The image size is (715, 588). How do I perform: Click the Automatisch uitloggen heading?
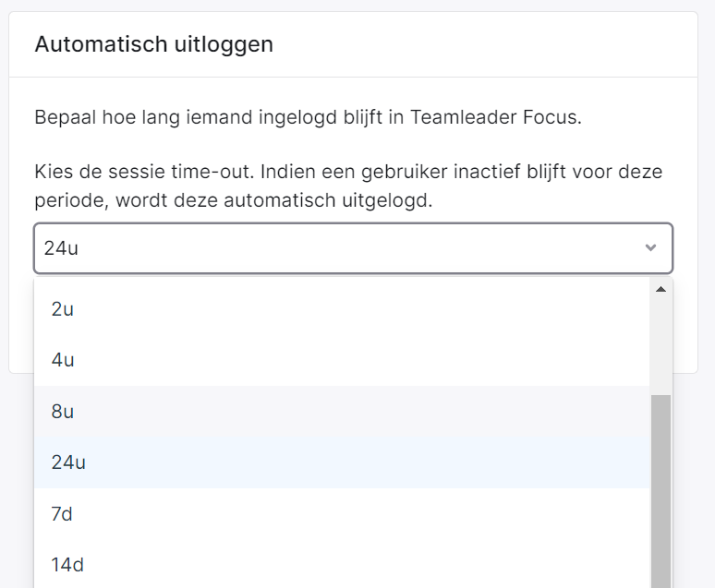click(x=154, y=44)
